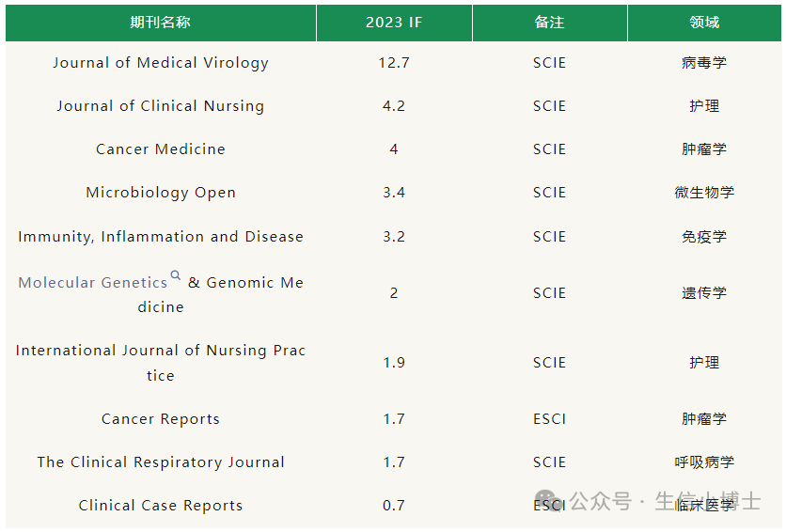786x532 pixels.
Task: Click The Clinical Respiratory Journal cell
Action: pyautogui.click(x=161, y=462)
